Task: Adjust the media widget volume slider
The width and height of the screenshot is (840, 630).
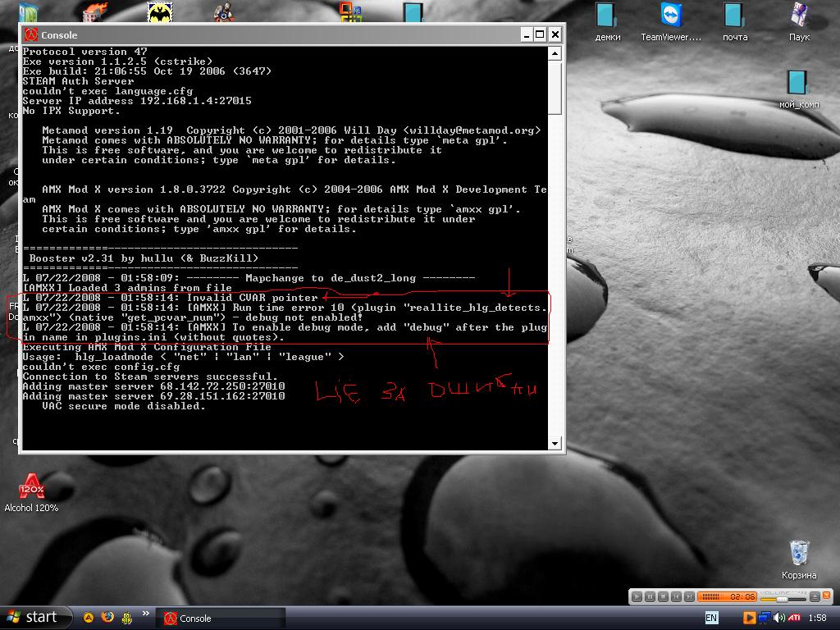Action: (x=783, y=599)
